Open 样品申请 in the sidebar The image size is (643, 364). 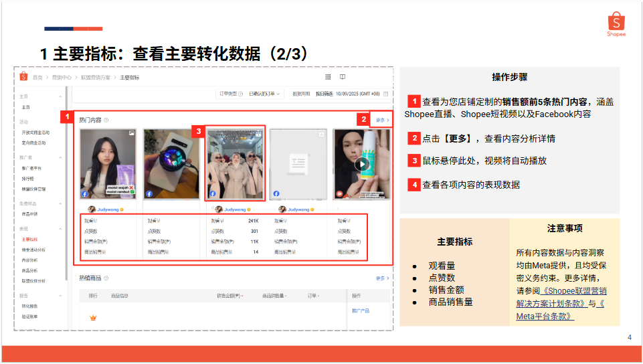[x=29, y=214]
